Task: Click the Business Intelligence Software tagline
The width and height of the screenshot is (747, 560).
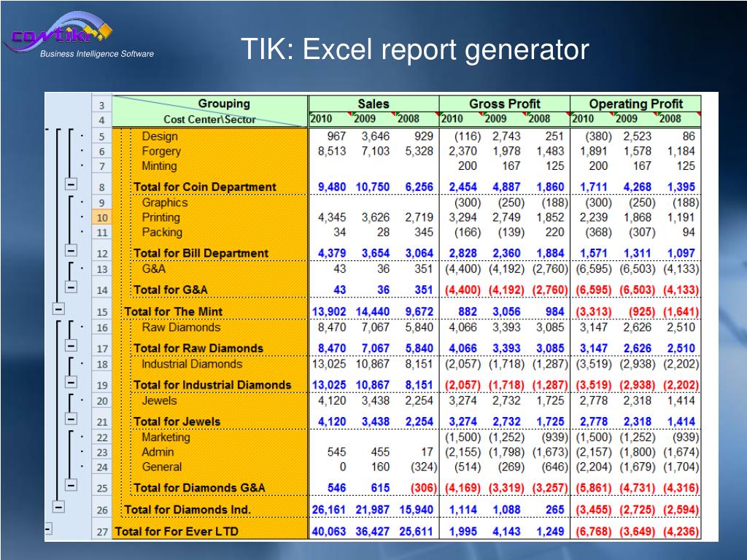Action: click(x=97, y=54)
